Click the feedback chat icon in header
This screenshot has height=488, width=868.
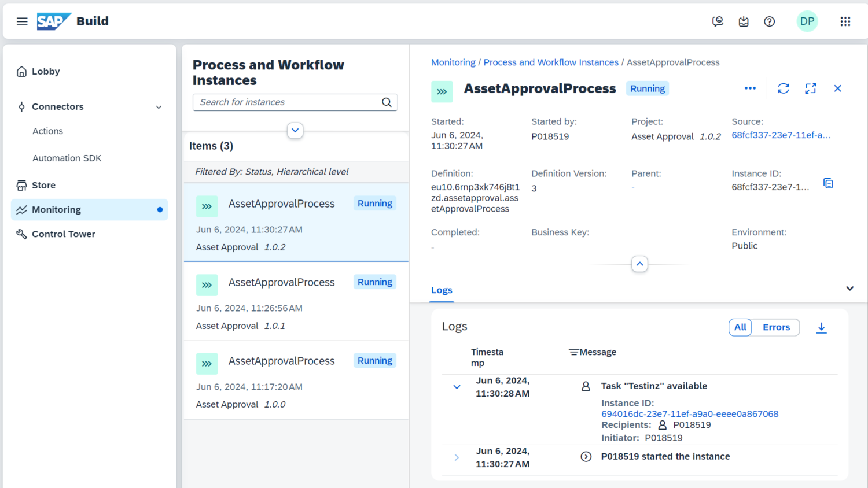[x=718, y=21]
